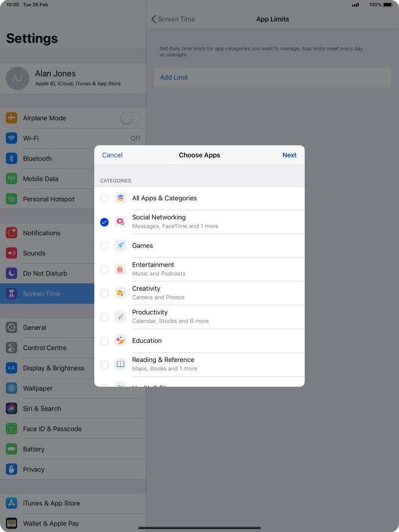Select the Entertainment category checkbox
The width and height of the screenshot is (399, 532).
(104, 270)
